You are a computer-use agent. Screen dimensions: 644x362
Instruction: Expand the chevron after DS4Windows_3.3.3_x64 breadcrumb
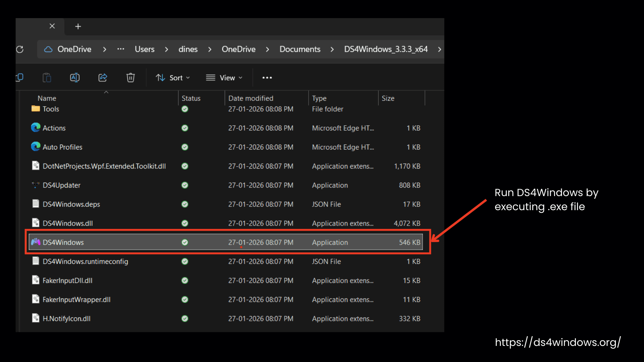click(439, 49)
